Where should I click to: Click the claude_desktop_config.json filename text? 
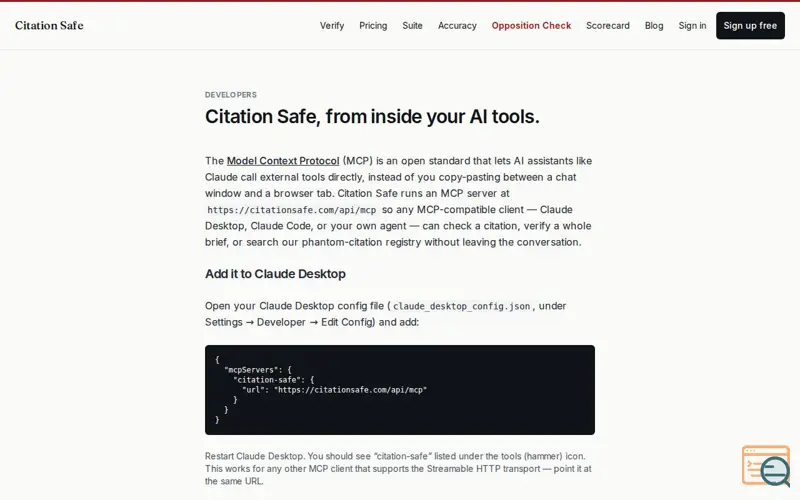click(461, 306)
